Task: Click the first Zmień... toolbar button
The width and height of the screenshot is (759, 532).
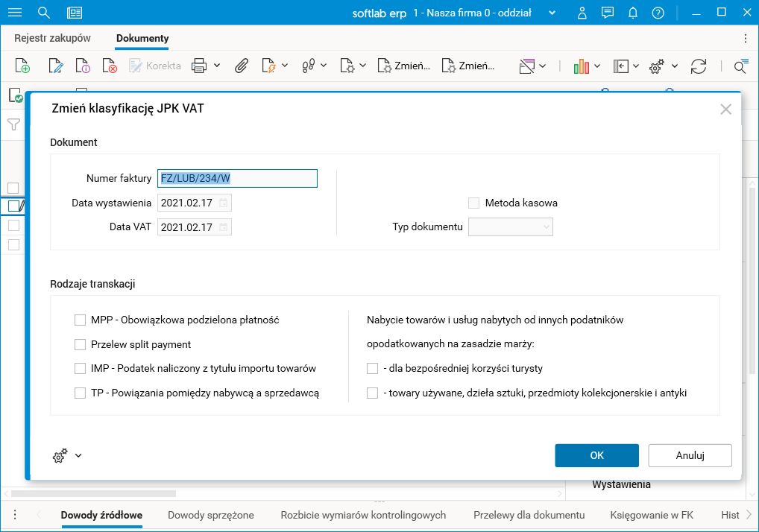Action: [403, 66]
